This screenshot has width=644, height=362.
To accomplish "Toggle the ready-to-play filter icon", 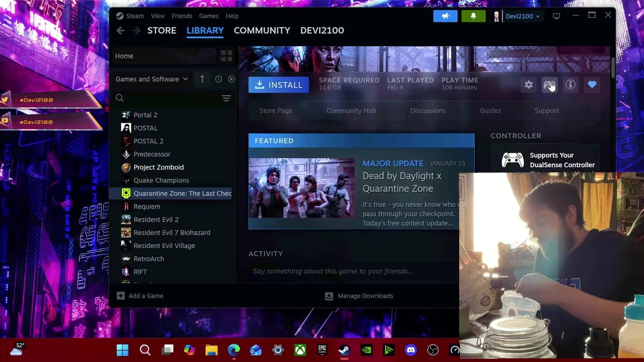I will (x=231, y=79).
